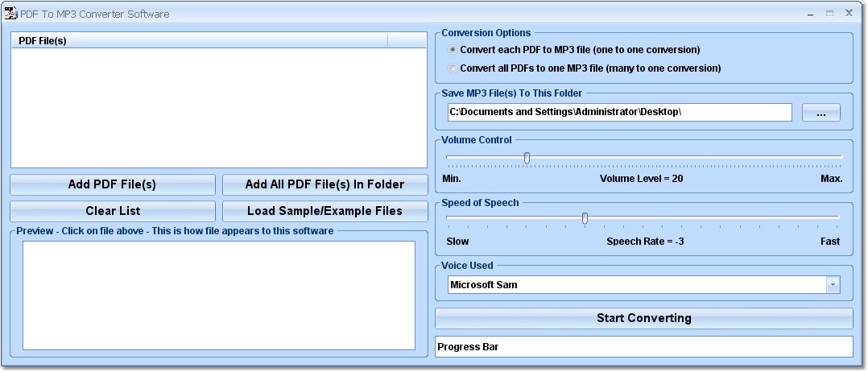Select many-to-one MP3 conversion option
The image size is (868, 372).
click(x=453, y=68)
